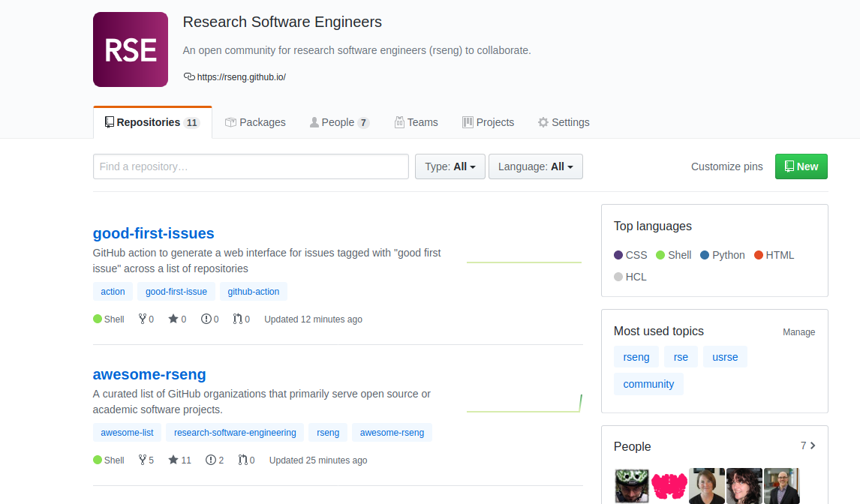860x504 pixels.
Task: Filter by Python in Top languages
Action: tap(723, 255)
